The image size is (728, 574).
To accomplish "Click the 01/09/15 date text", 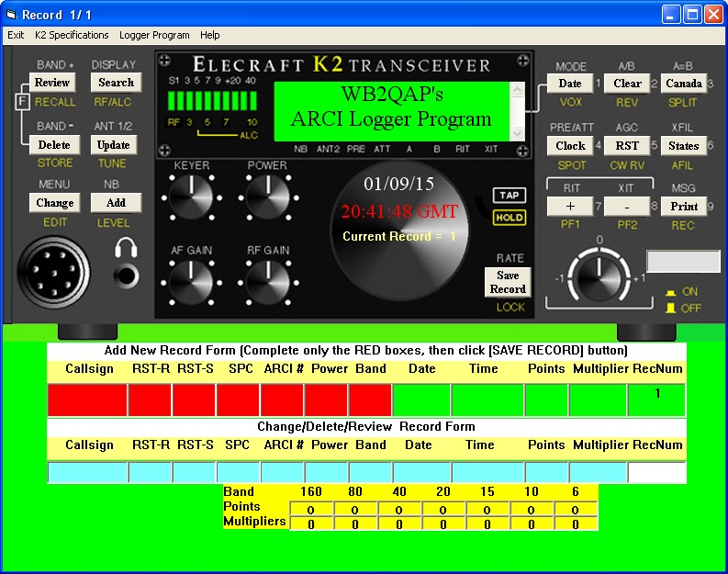I will click(398, 184).
